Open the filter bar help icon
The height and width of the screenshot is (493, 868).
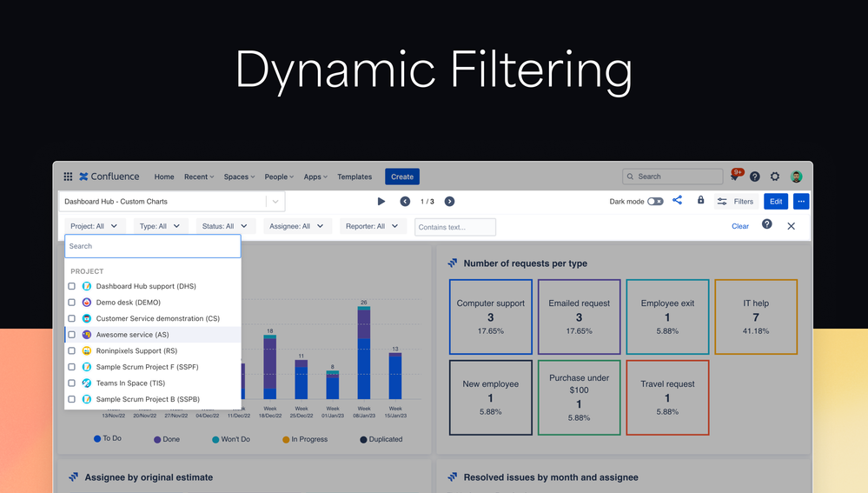(x=766, y=224)
